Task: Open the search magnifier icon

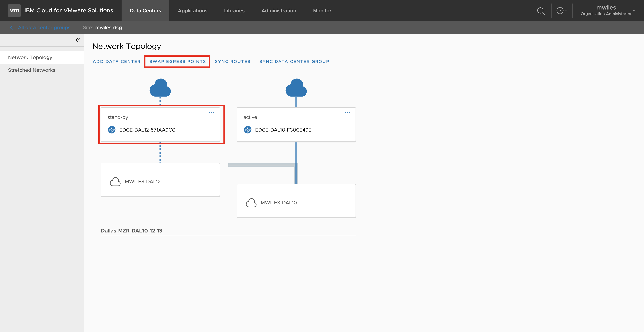Action: coord(541,11)
